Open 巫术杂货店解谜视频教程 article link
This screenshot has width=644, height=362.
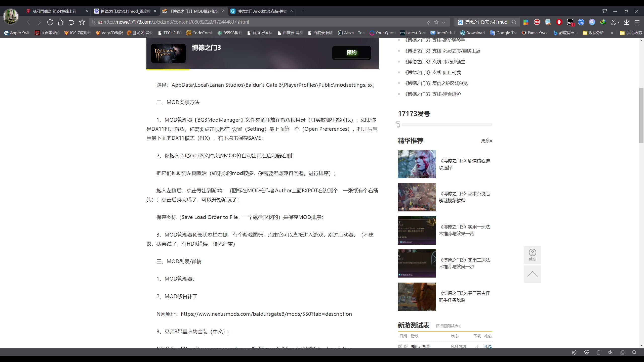[x=464, y=197]
